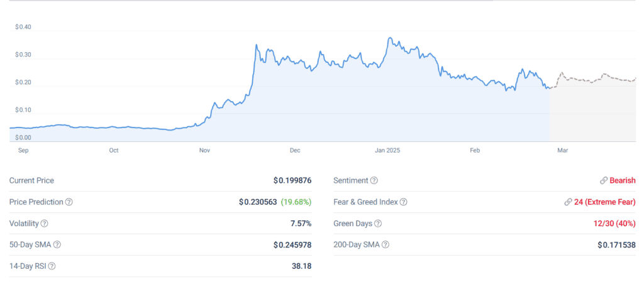
Task: Click the 50-Day SMA help icon
Action: click(x=57, y=245)
